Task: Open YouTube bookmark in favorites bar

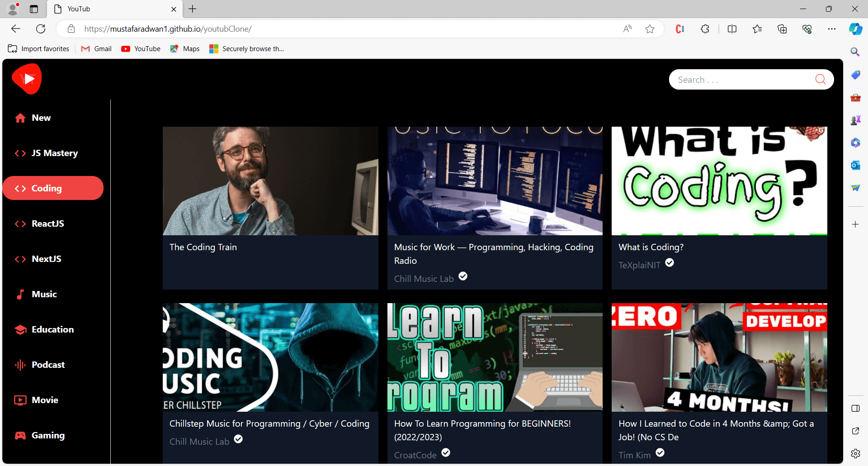Action: click(141, 49)
